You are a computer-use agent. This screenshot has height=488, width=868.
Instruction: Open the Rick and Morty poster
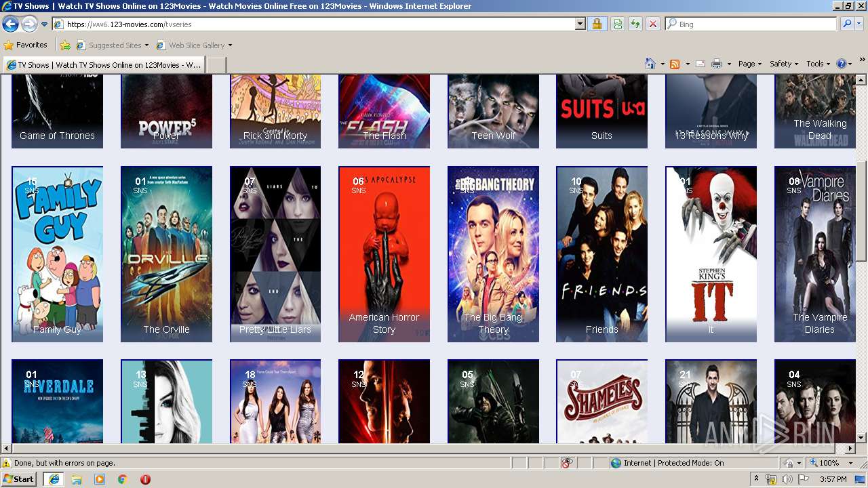275,111
